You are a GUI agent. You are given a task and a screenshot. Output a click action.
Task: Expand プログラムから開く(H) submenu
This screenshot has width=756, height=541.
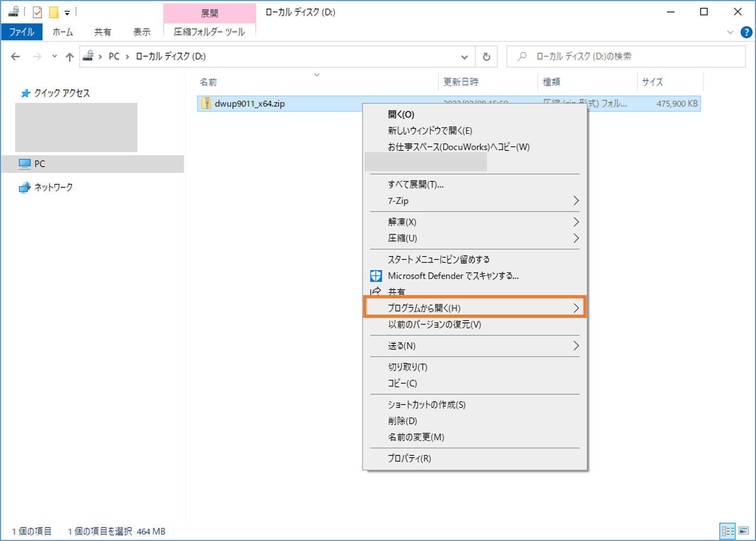pyautogui.click(x=475, y=308)
